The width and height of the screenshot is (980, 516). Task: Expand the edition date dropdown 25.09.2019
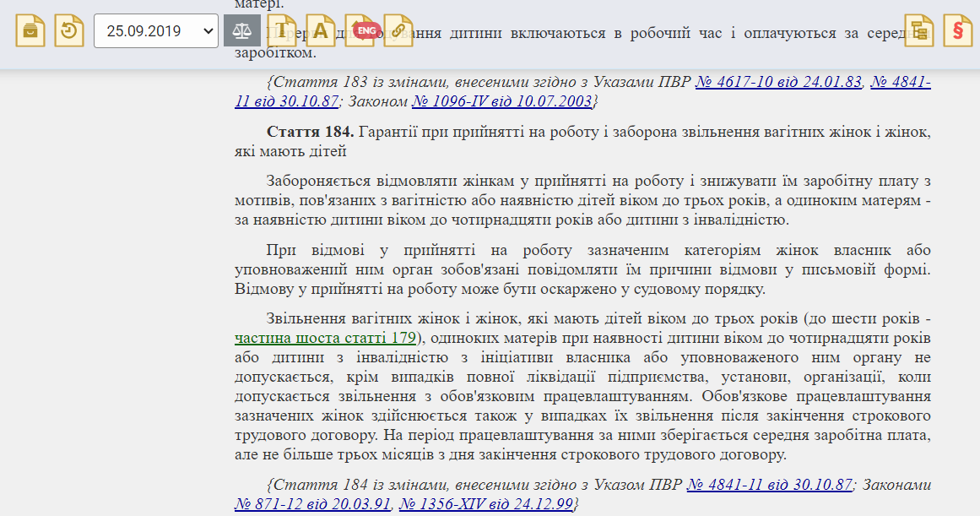(155, 30)
